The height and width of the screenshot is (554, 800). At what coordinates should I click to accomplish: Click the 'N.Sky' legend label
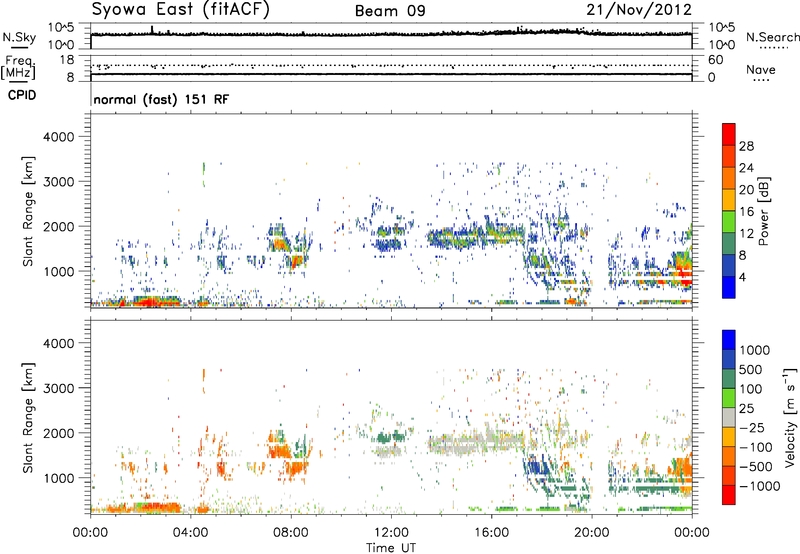19,37
